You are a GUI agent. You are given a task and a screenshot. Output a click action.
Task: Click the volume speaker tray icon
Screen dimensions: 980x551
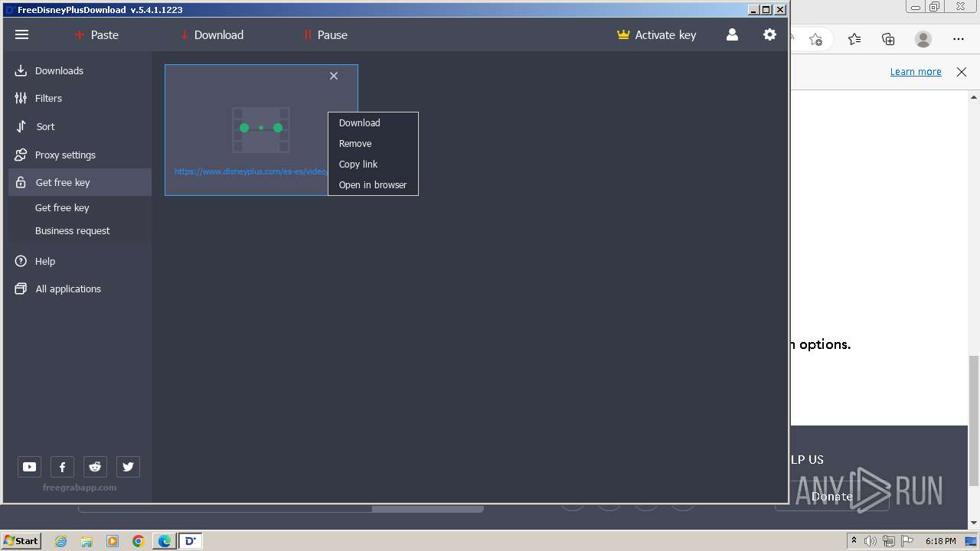(871, 541)
